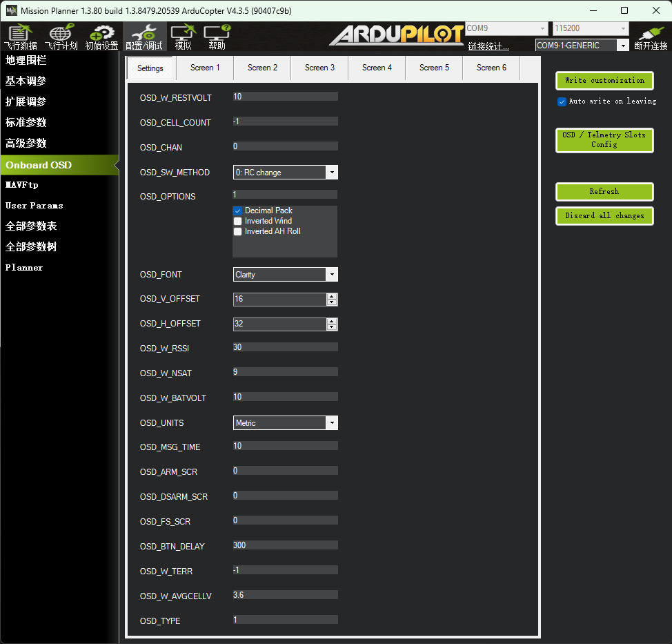The height and width of the screenshot is (644, 672).
Task: Click the 断开连接 disconnect plug icon
Action: coord(650,37)
